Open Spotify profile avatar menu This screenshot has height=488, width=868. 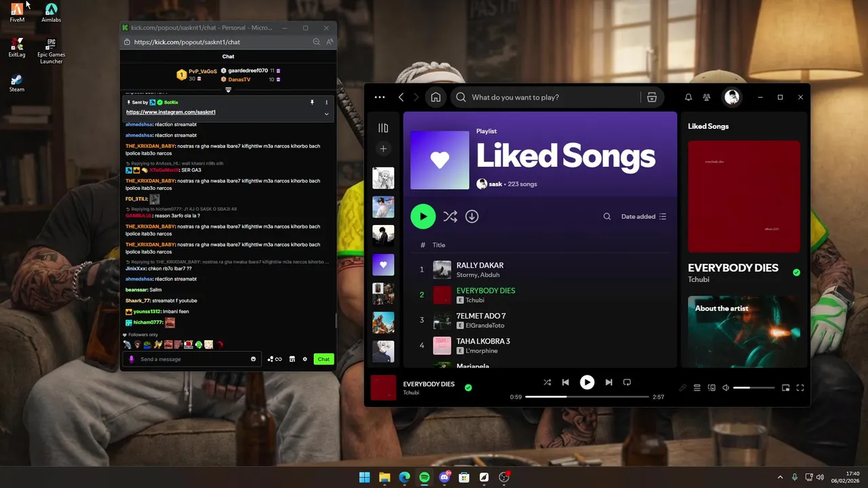pyautogui.click(x=732, y=97)
